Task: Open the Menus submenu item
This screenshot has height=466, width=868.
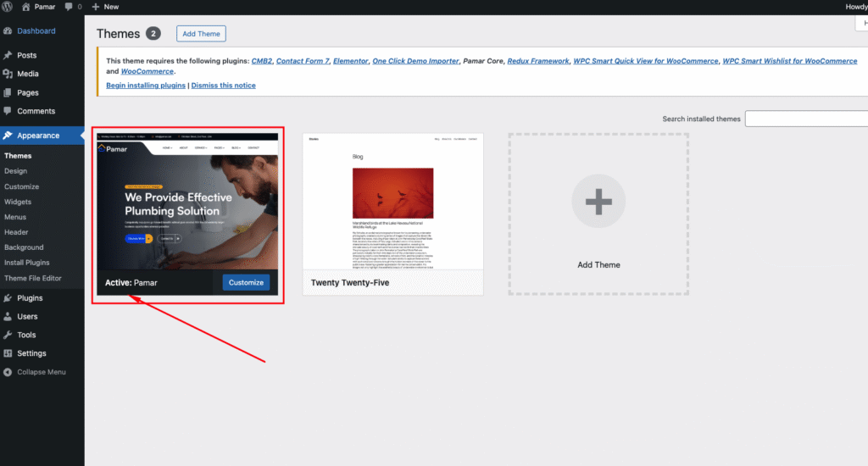Action: [x=15, y=217]
